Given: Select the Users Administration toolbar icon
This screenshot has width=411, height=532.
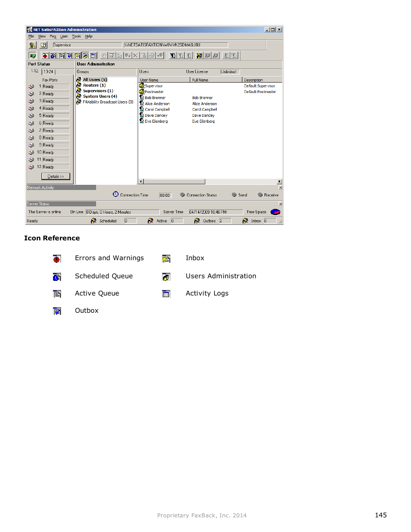Looking at the screenshot, I should (85, 56).
